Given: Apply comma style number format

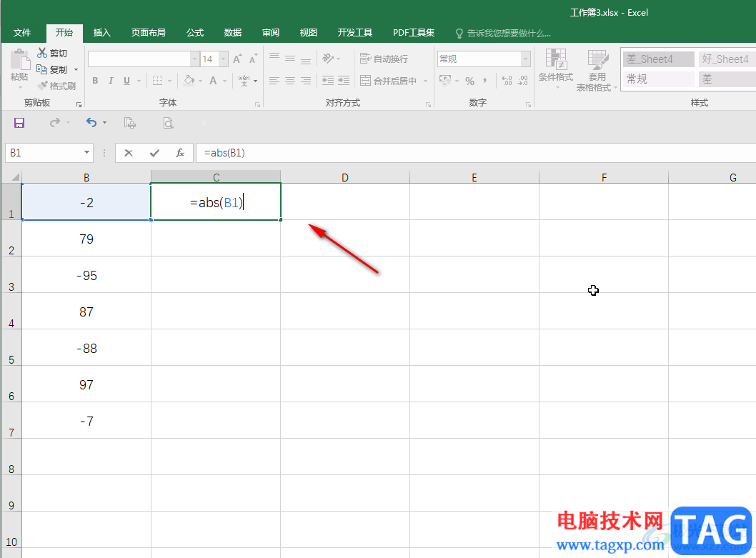Looking at the screenshot, I should pyautogui.click(x=485, y=81).
